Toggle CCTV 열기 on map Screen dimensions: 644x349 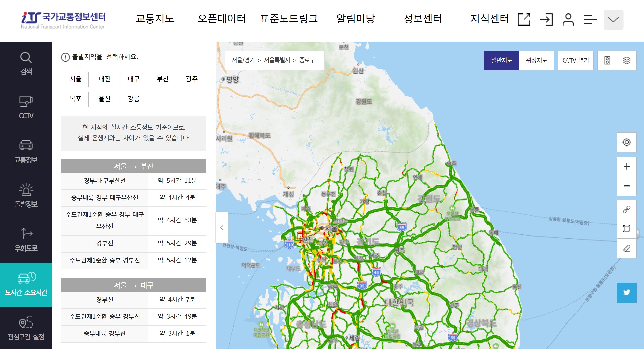coord(576,60)
